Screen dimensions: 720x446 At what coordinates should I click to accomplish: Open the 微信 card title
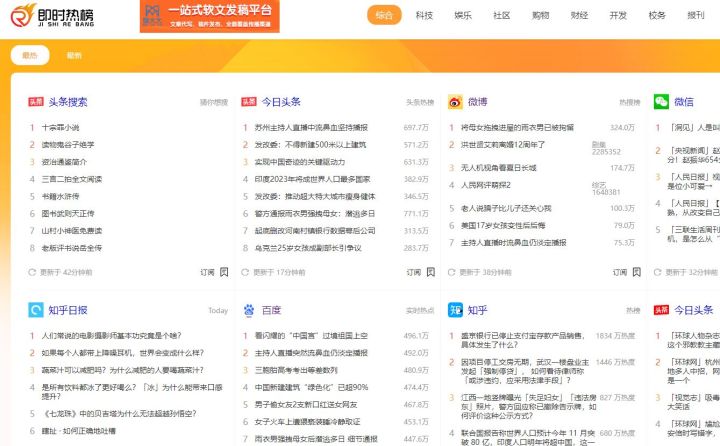[684, 102]
